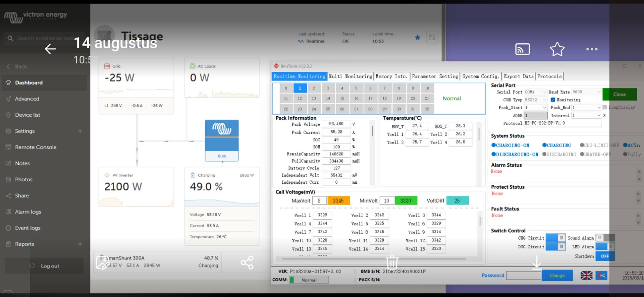Tap the trash delete icon
644x297 pixels.
tap(392, 262)
